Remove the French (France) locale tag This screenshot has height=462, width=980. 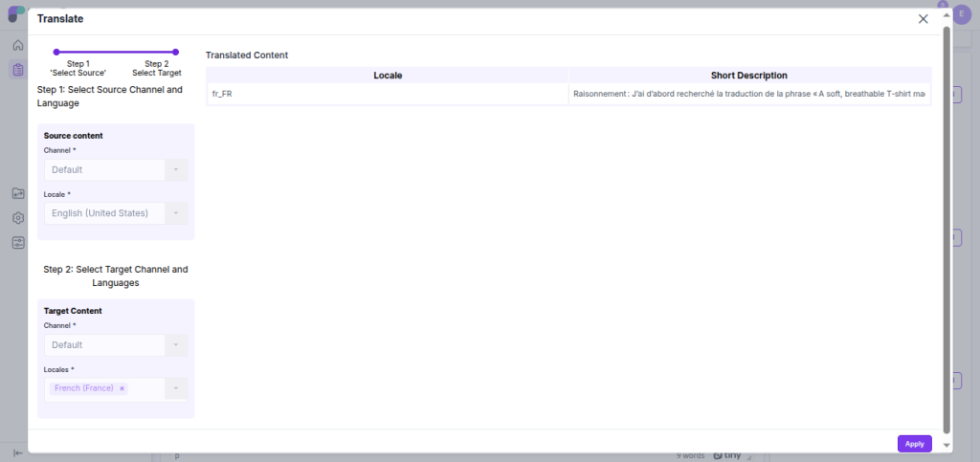click(122, 388)
